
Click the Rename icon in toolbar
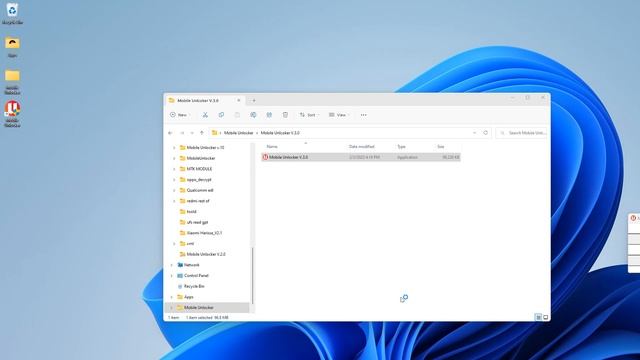tap(253, 115)
